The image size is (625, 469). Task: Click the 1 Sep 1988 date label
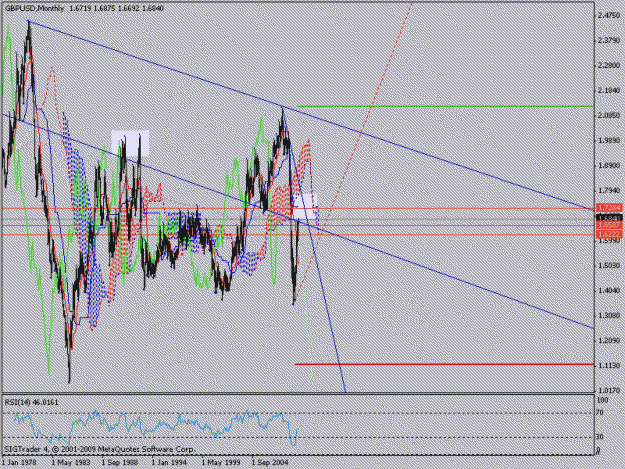pos(120,463)
